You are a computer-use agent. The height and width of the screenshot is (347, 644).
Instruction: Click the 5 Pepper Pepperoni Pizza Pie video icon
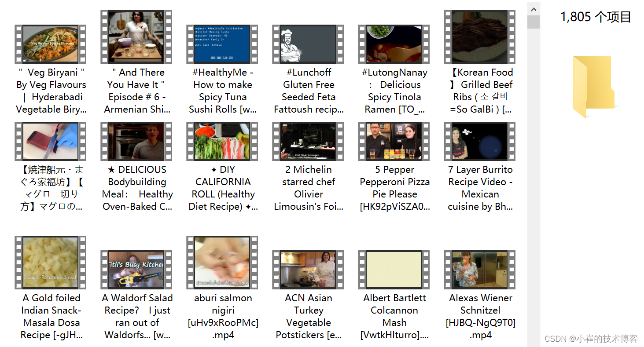[394, 141]
